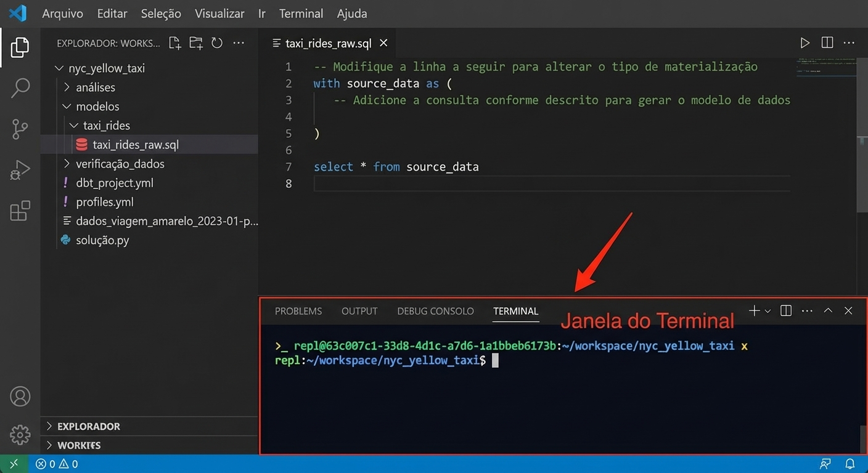Open terminal panel more actions ellipsis
The height and width of the screenshot is (473, 868).
click(807, 311)
